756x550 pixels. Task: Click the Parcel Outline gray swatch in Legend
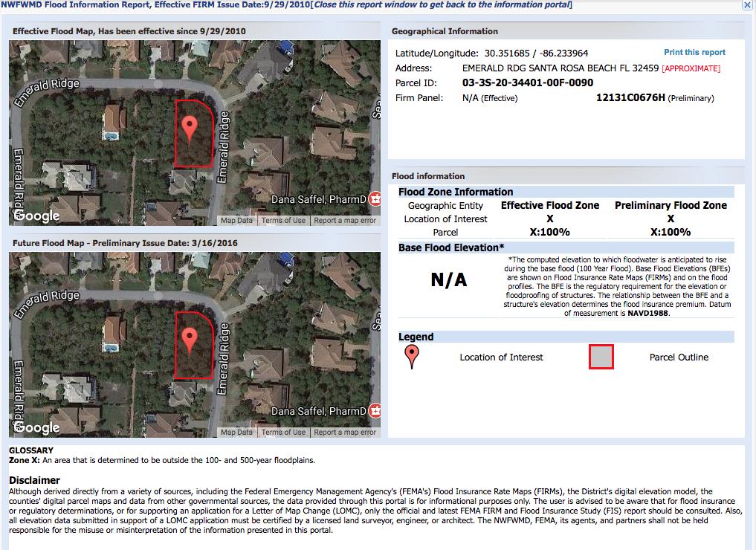[x=601, y=357]
